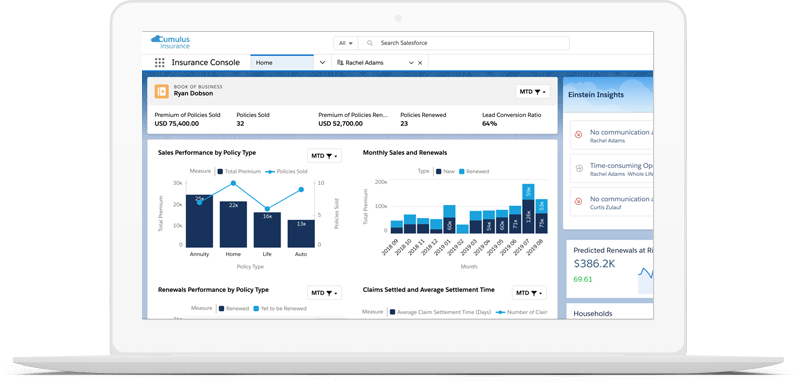Click the Lead Conversion Ratio 64%
796x383 pixels.
489,123
